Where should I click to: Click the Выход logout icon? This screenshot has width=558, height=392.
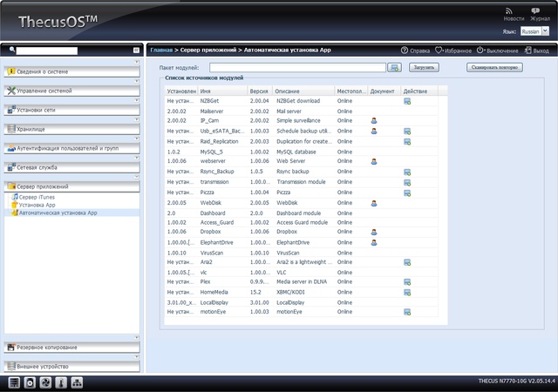528,51
